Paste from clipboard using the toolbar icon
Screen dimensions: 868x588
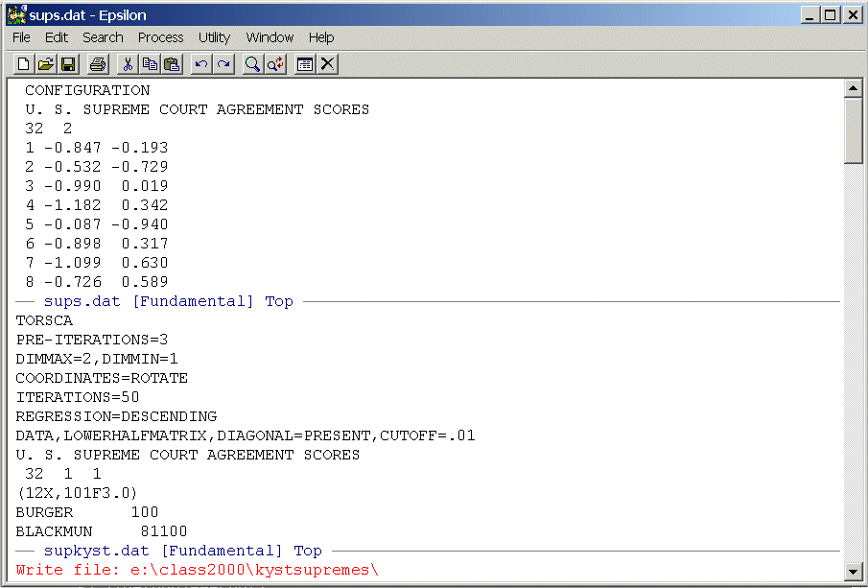point(172,64)
